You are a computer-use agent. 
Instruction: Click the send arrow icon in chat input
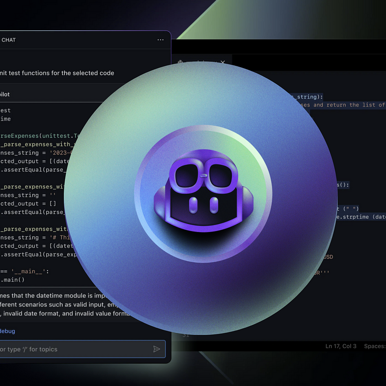tap(156, 349)
